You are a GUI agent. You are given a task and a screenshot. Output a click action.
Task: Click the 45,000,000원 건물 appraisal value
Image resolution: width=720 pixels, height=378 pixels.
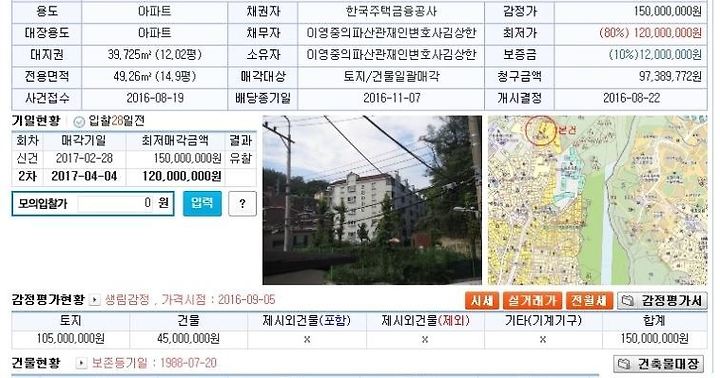point(188,339)
